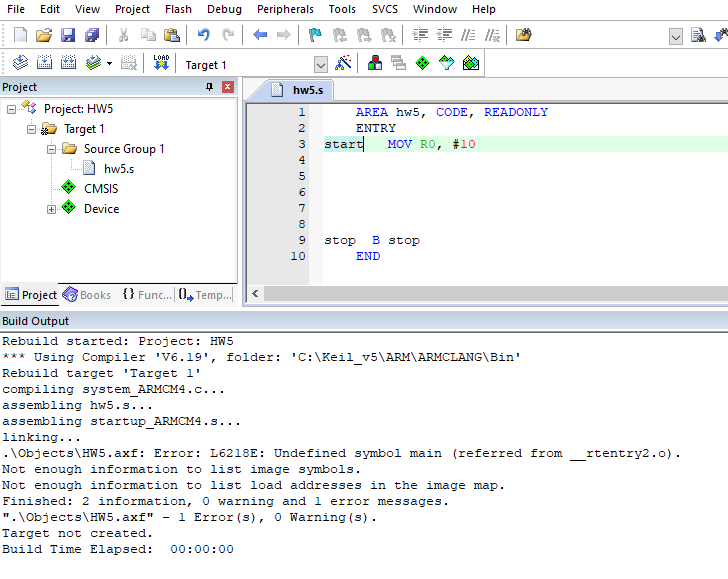Open the Help menu
The height and width of the screenshot is (579, 728).
[484, 9]
